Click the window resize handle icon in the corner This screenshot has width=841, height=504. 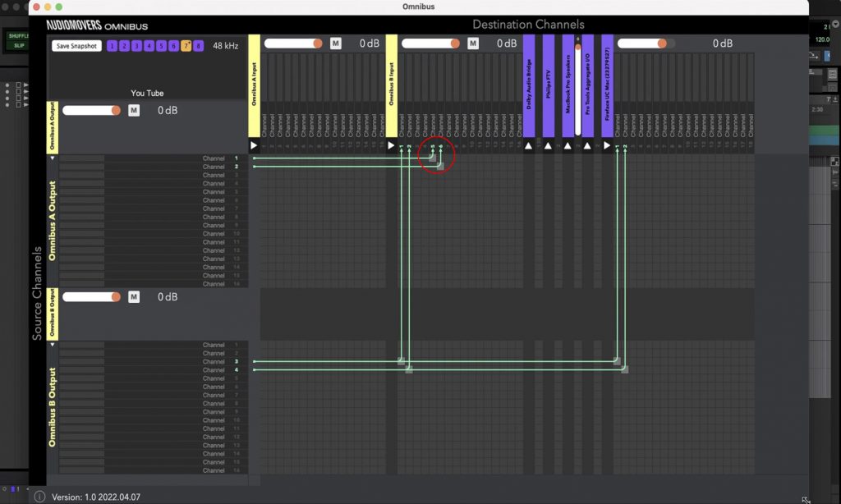coord(806,500)
